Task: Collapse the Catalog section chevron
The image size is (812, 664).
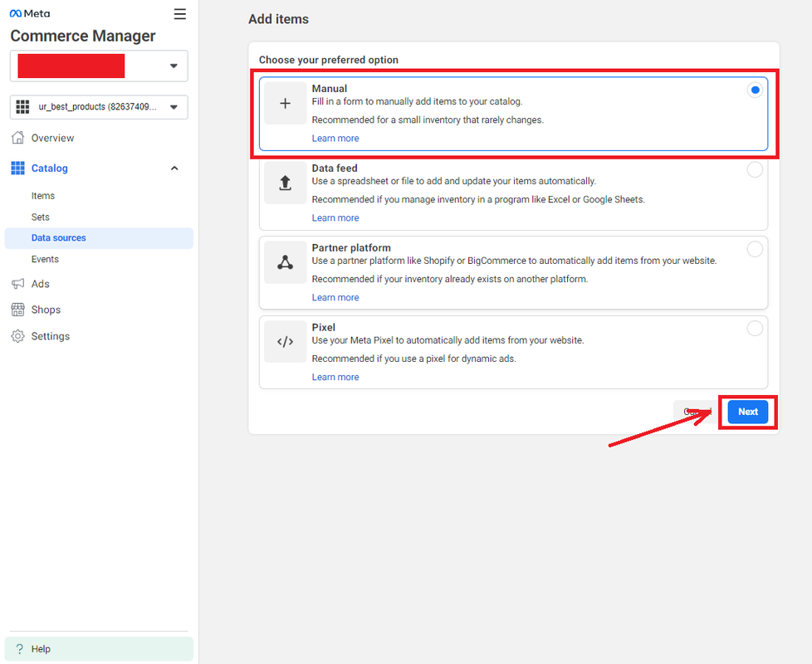Action: pyautogui.click(x=174, y=168)
